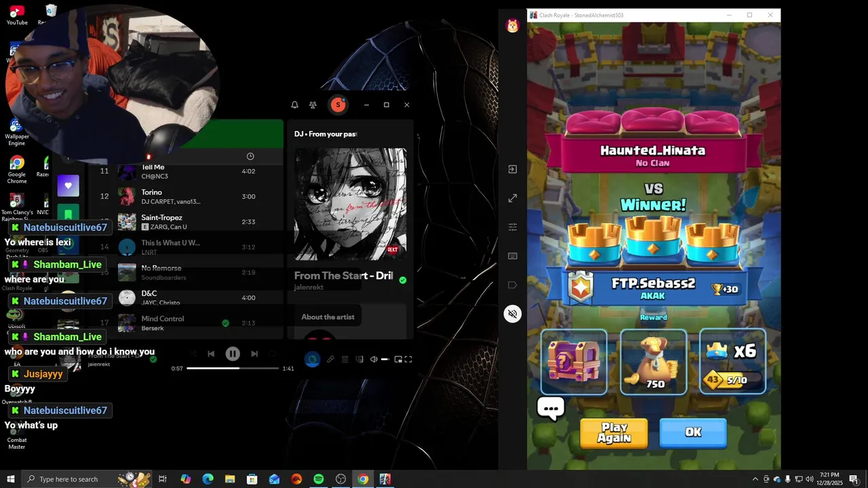Image resolution: width=868 pixels, height=488 pixels.
Task: Open File Explorer from the taskbar
Action: click(x=230, y=479)
